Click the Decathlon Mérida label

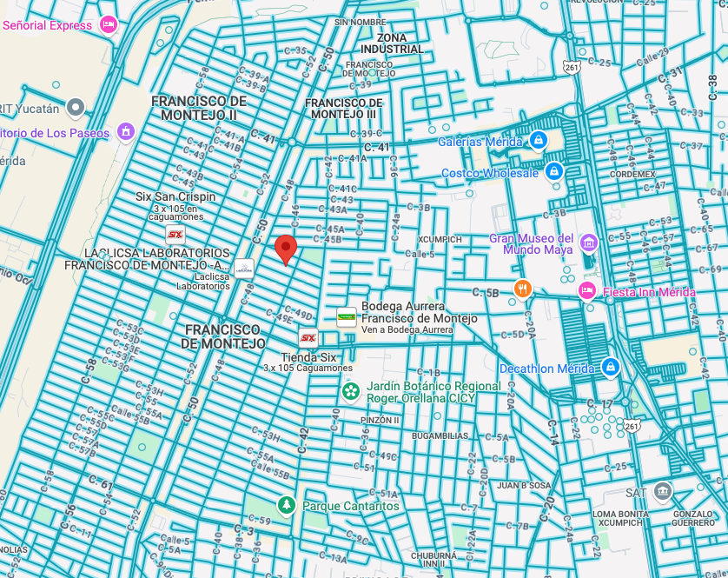point(547,369)
